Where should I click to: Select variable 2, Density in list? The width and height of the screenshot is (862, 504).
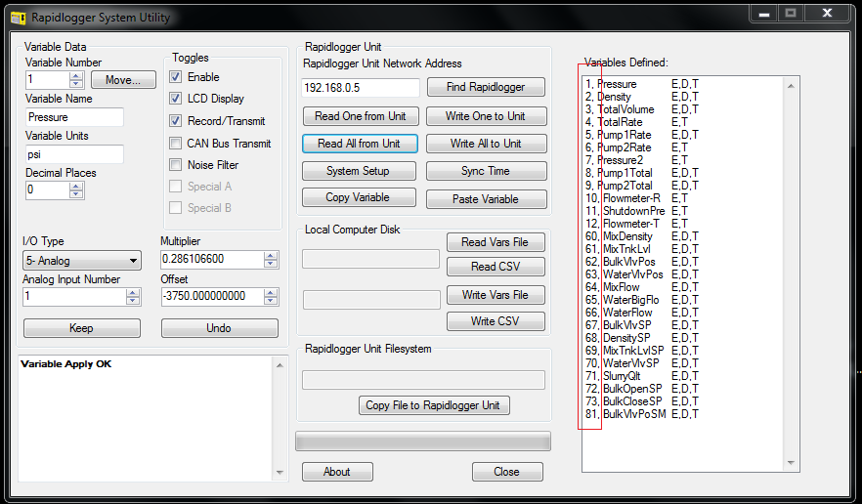coord(641,97)
